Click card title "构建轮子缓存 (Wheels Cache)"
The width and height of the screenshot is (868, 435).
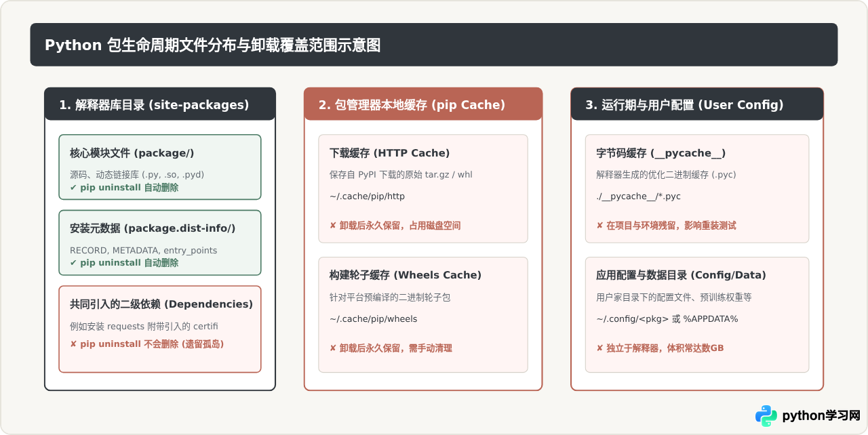click(x=406, y=275)
